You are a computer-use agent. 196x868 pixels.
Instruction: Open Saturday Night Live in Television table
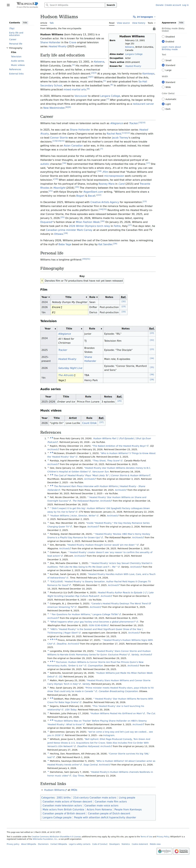[70, 368]
